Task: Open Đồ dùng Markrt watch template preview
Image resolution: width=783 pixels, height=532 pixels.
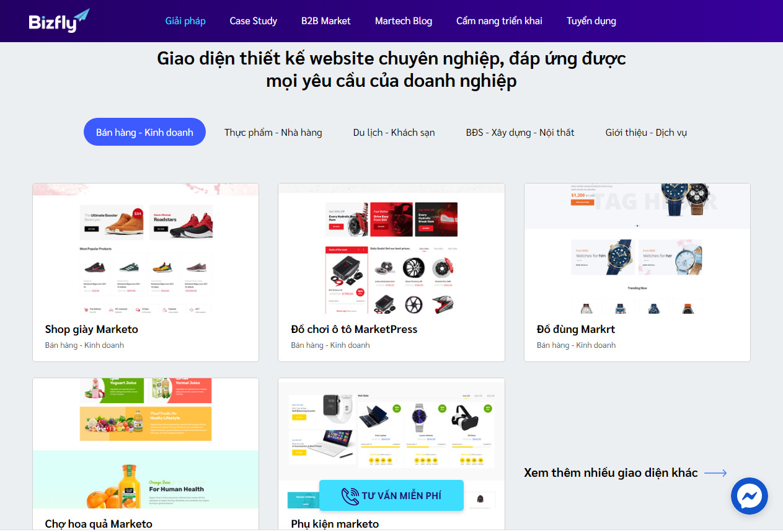Action: tap(637, 249)
